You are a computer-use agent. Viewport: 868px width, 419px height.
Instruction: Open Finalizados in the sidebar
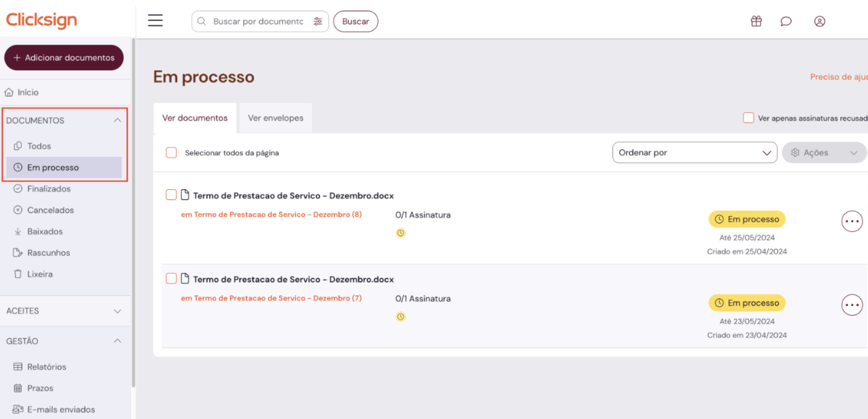click(x=48, y=189)
